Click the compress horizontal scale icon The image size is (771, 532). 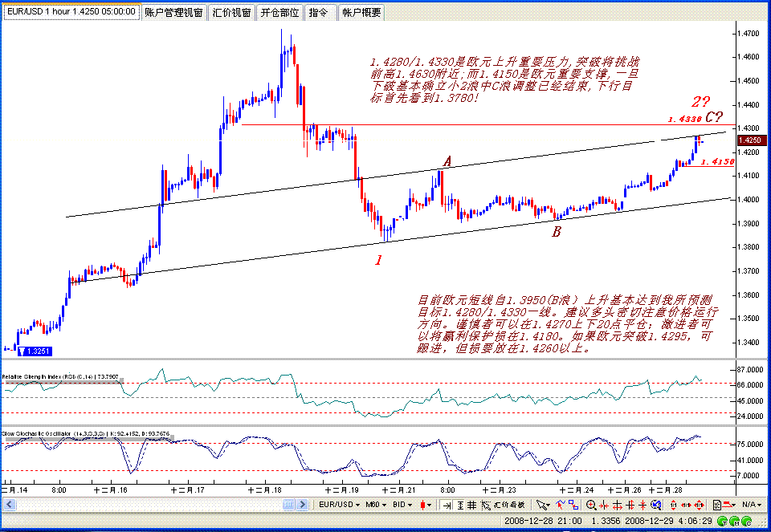pos(604,505)
